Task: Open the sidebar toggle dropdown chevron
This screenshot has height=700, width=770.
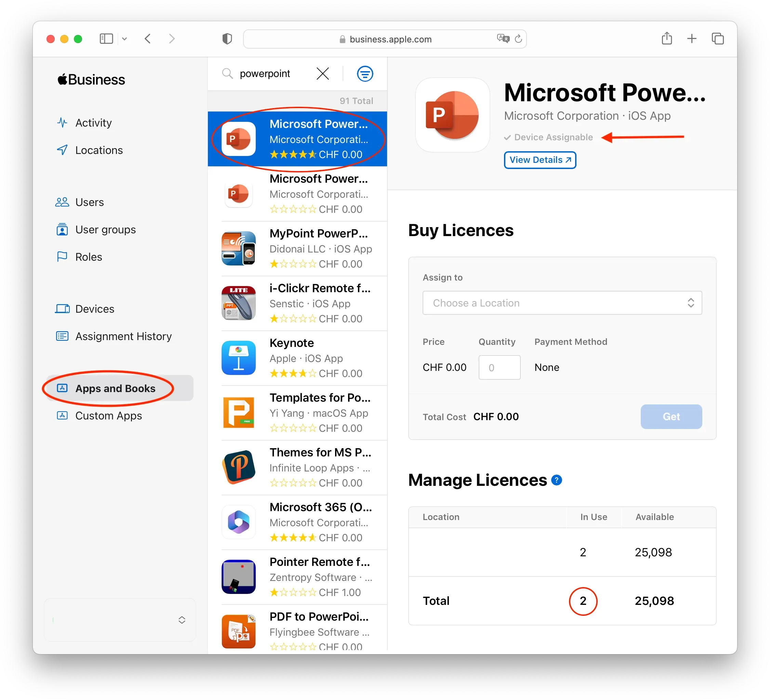Action: click(x=124, y=39)
